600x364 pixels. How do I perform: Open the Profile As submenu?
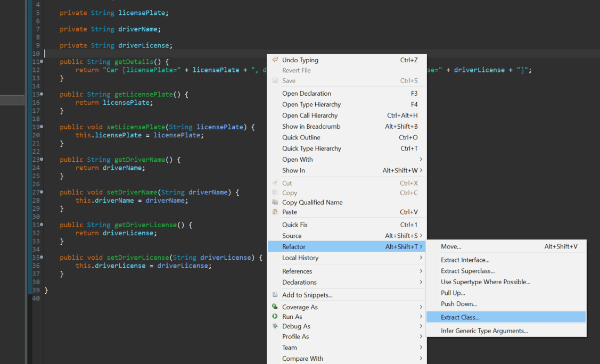(347, 336)
